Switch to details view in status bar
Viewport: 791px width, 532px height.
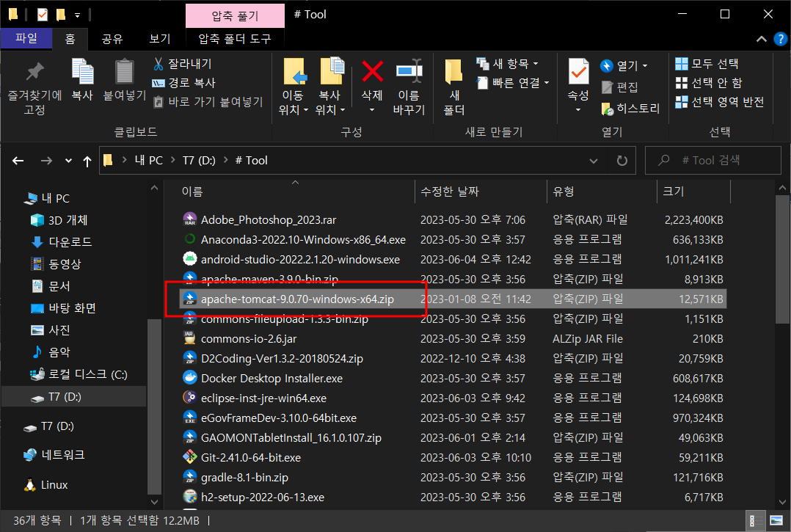[756, 520]
